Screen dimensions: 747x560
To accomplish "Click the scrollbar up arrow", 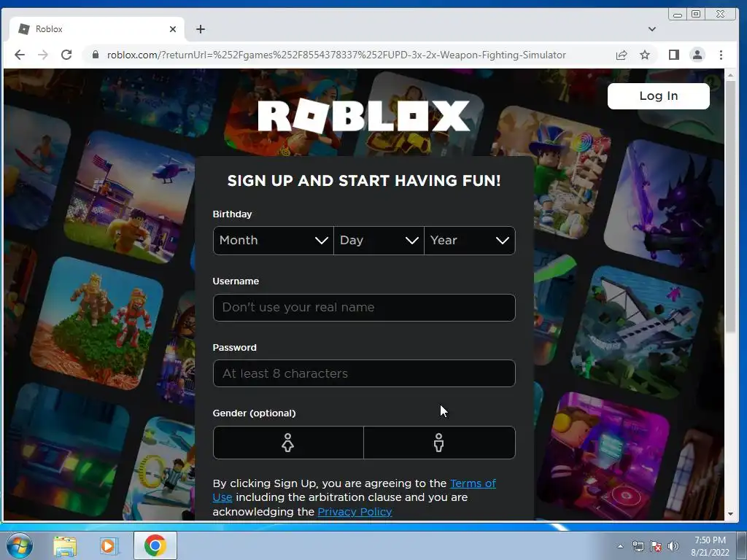I will tap(730, 75).
